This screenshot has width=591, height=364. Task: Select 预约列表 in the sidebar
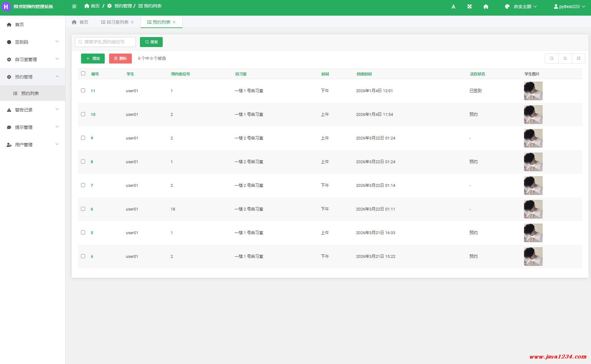click(x=30, y=93)
